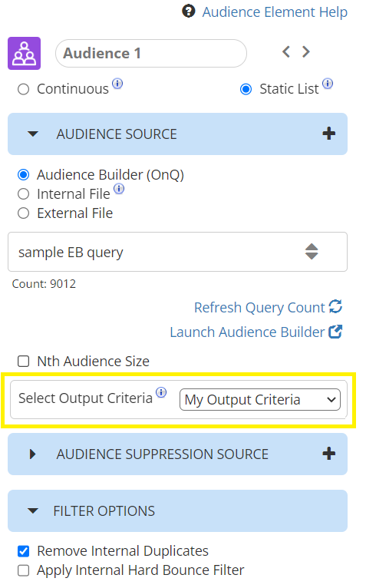
Task: Add suppression source with plus icon
Action: pos(329,454)
